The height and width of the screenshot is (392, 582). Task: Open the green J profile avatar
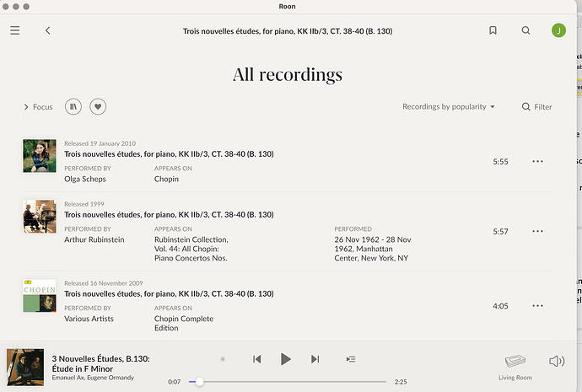[x=558, y=30]
